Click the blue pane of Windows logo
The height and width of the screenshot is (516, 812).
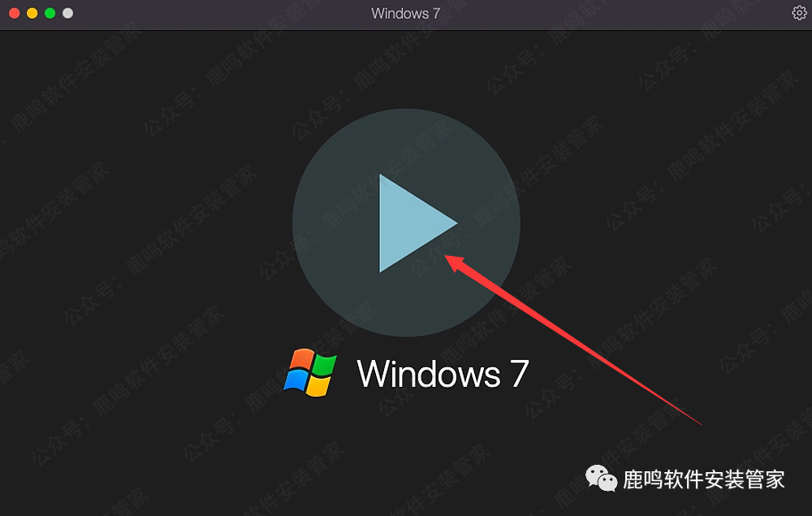click(296, 379)
